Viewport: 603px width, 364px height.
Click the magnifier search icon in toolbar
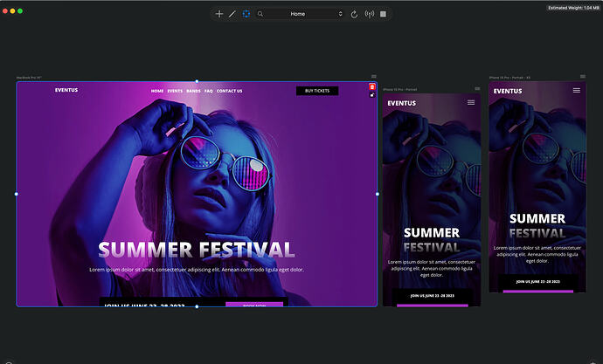pos(260,14)
